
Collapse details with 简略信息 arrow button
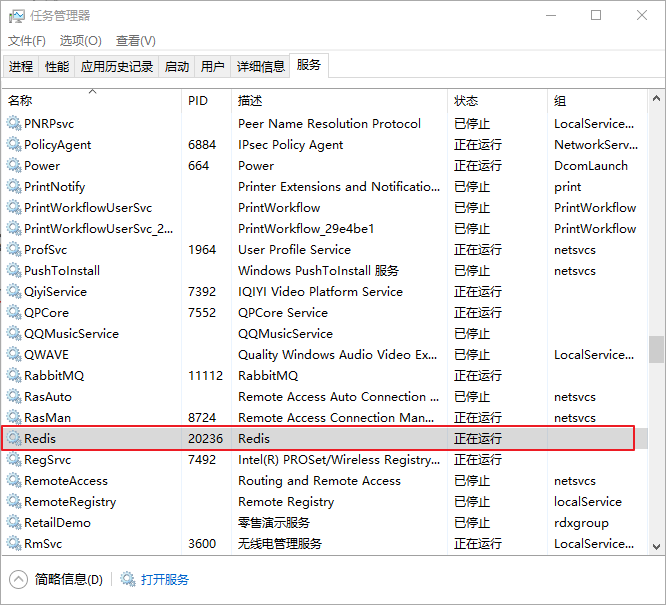coord(19,579)
